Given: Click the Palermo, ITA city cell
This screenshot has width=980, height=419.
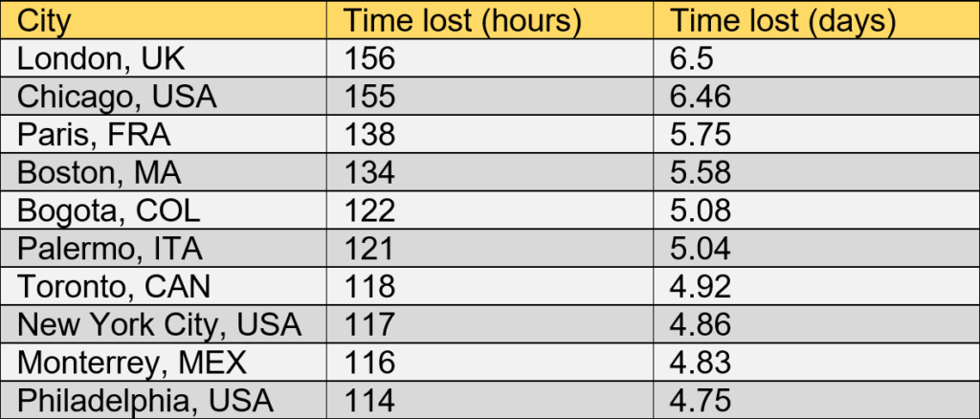Looking at the screenshot, I should click(x=111, y=249).
